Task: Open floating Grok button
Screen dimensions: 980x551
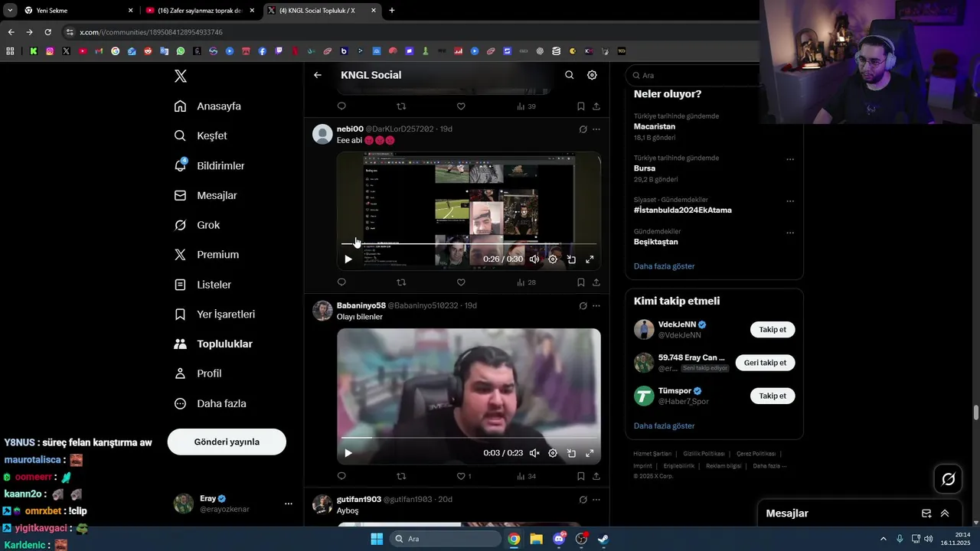Action: click(949, 479)
